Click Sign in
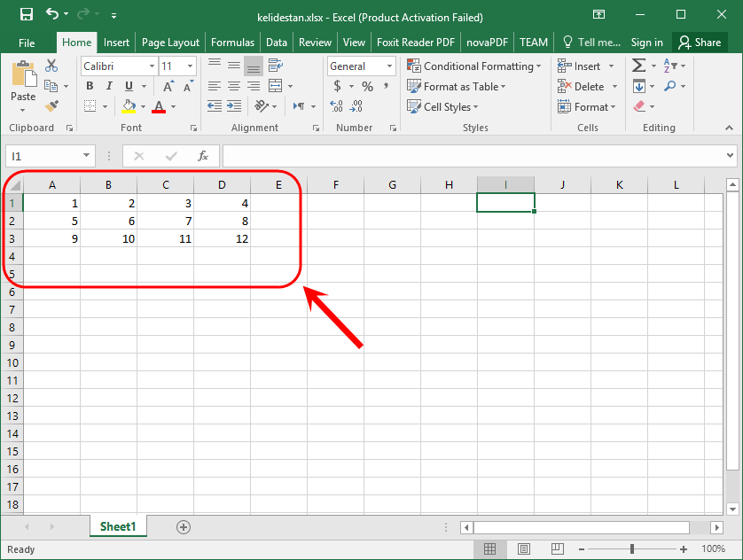 pyautogui.click(x=647, y=43)
